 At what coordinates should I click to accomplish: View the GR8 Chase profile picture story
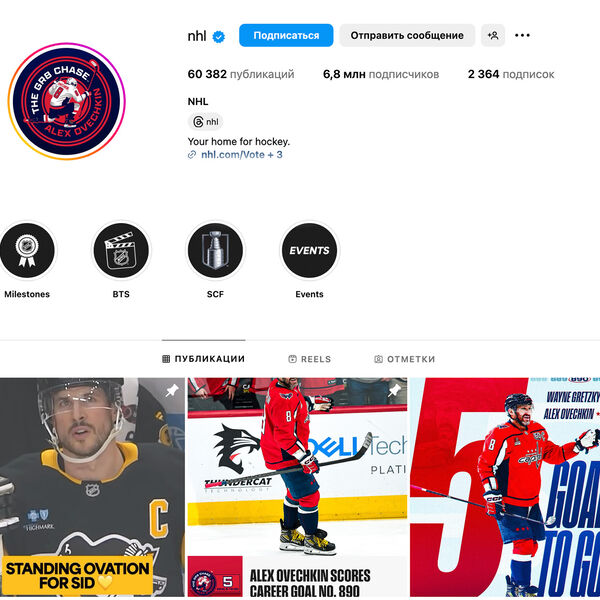pos(67,101)
